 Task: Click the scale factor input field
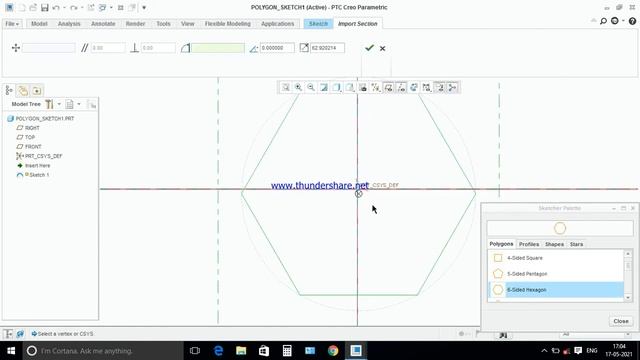[327, 48]
